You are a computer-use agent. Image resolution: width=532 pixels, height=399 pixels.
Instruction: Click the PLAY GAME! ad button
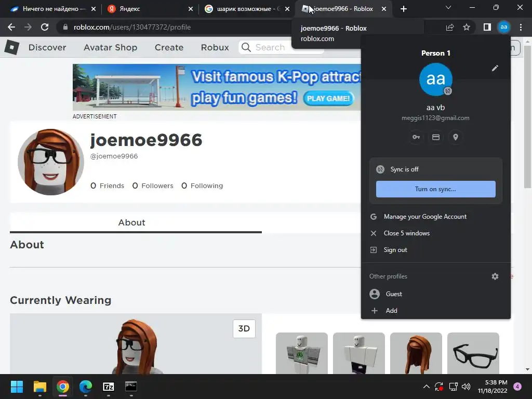click(x=328, y=98)
